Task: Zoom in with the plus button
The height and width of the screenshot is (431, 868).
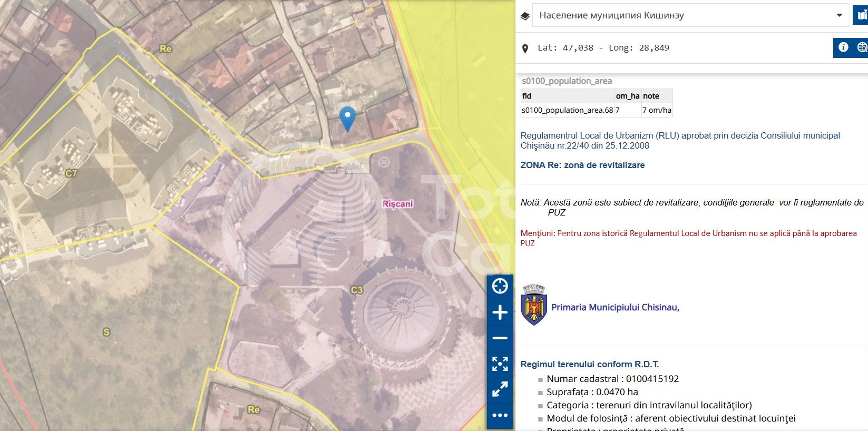Action: coord(500,312)
